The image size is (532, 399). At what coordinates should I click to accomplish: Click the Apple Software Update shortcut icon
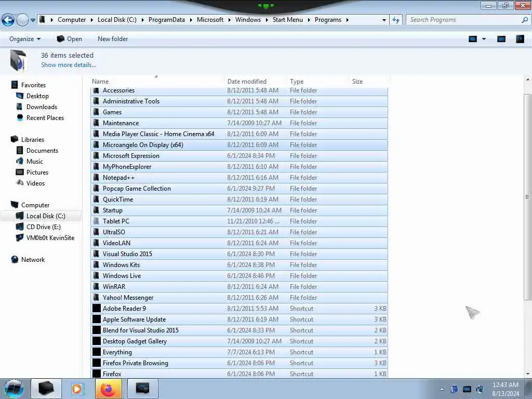tap(97, 320)
